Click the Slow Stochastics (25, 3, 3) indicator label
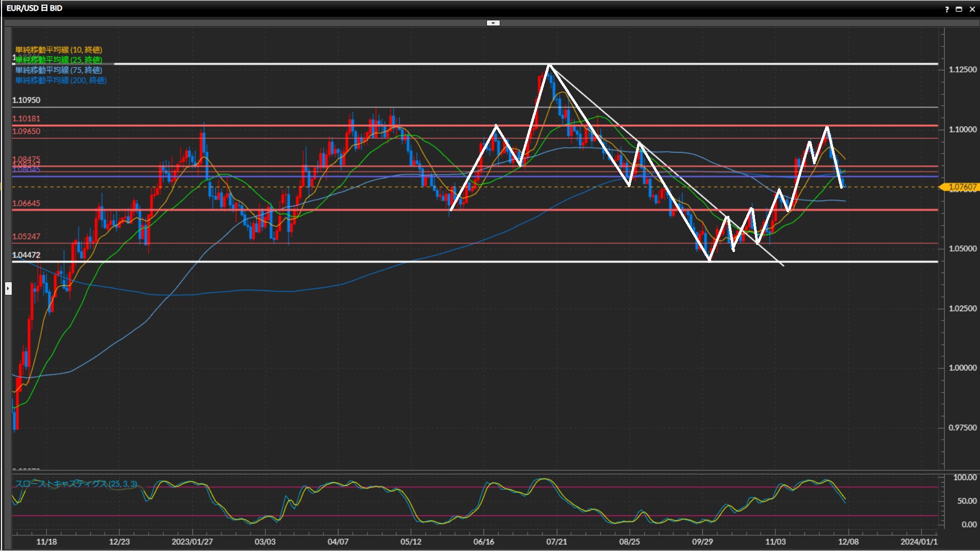Screen dimensions: 980x551 coord(76,484)
